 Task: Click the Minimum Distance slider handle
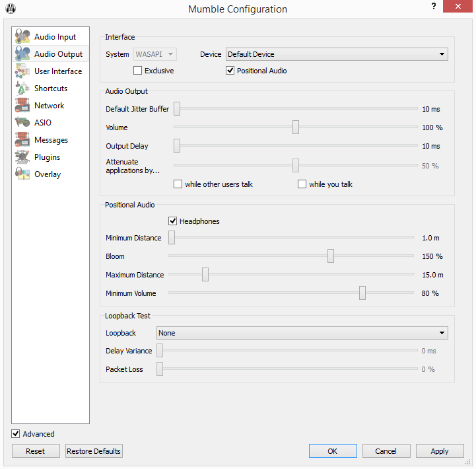pos(172,238)
